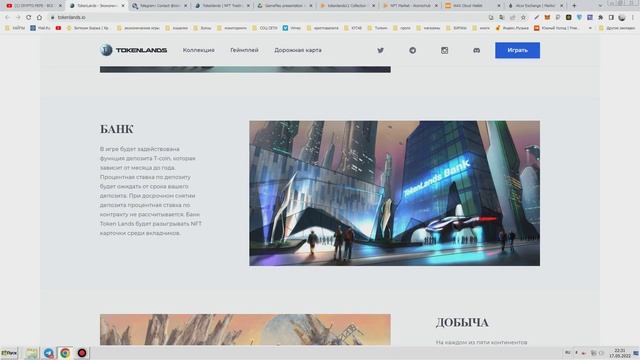Open the MetaMask fox extension
Image resolution: width=640 pixels, height=360 pixels.
tap(547, 17)
